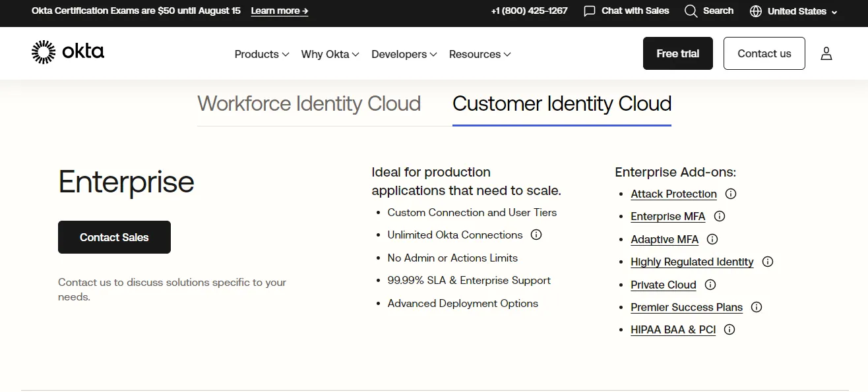Click 'Advanced Deployment Options' text
The width and height of the screenshot is (868, 392).
(463, 303)
